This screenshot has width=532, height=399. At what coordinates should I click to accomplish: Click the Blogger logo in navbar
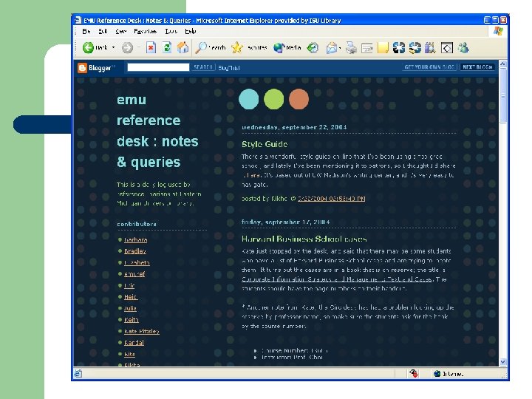pyautogui.click(x=96, y=68)
